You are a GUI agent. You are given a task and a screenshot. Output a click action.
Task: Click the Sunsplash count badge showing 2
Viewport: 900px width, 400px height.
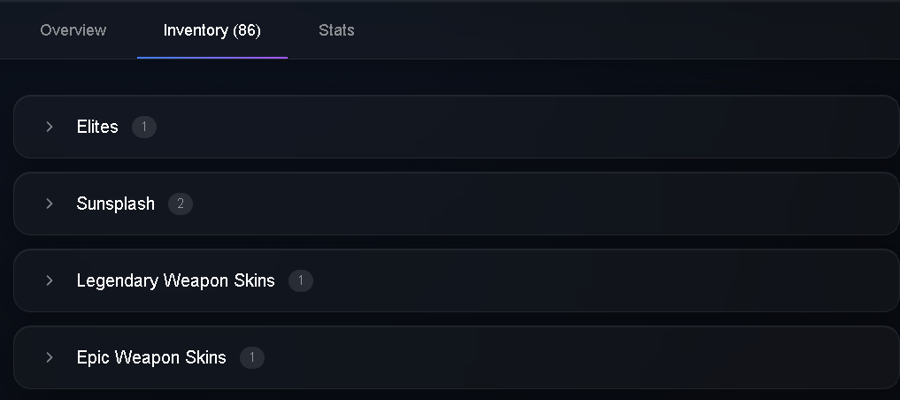point(180,204)
